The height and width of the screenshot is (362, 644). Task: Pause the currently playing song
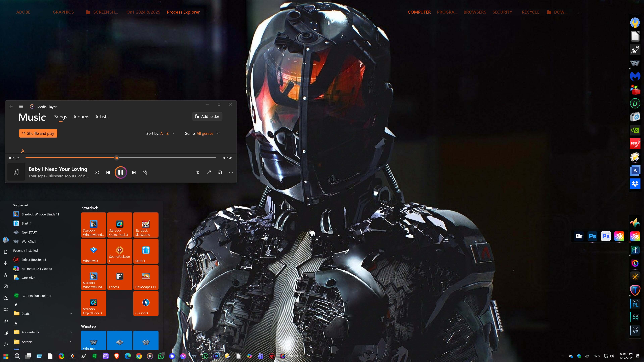121,172
